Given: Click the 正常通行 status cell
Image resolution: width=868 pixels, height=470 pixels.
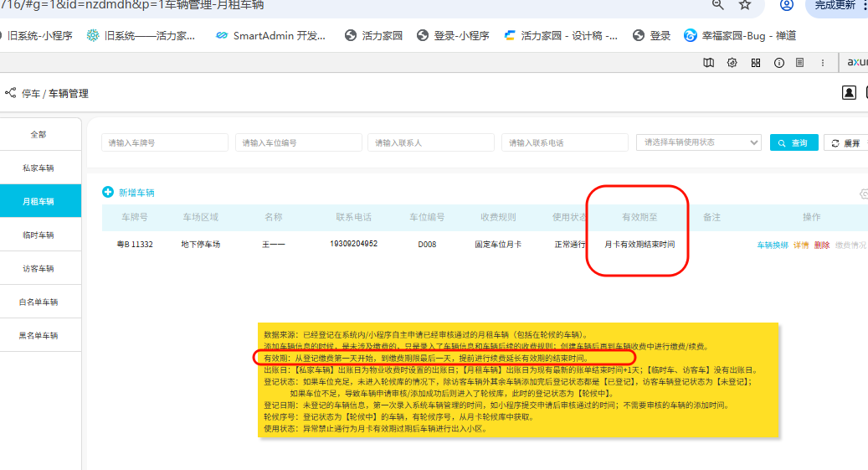Looking at the screenshot, I should coord(570,244).
